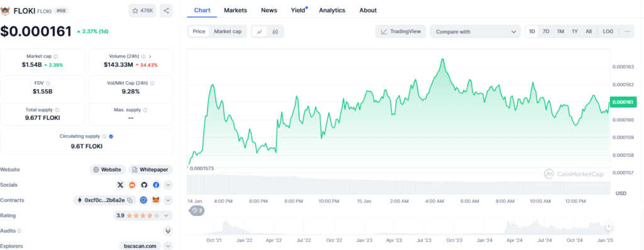The height and width of the screenshot is (250, 644).
Task: Click the Circulating supply info icon
Action: (x=104, y=136)
